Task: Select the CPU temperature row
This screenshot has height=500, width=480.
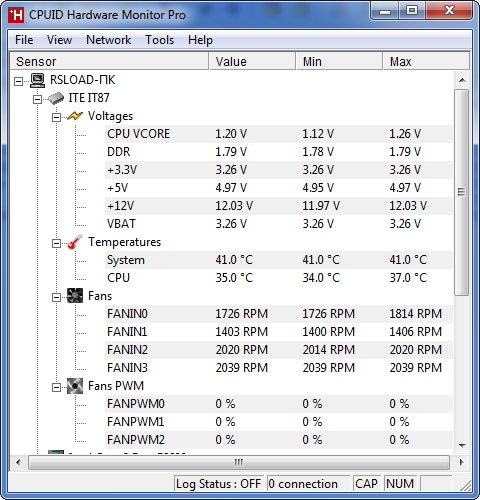Action: coord(279,278)
